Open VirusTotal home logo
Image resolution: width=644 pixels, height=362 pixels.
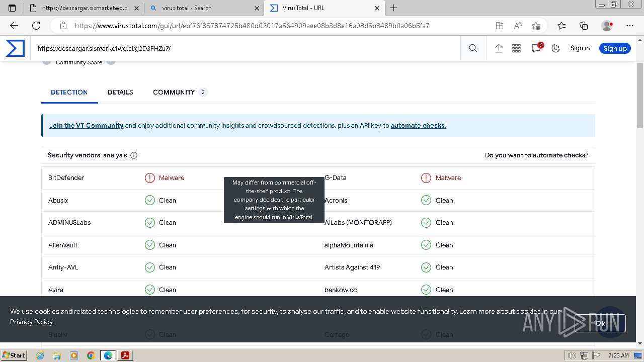pyautogui.click(x=15, y=48)
